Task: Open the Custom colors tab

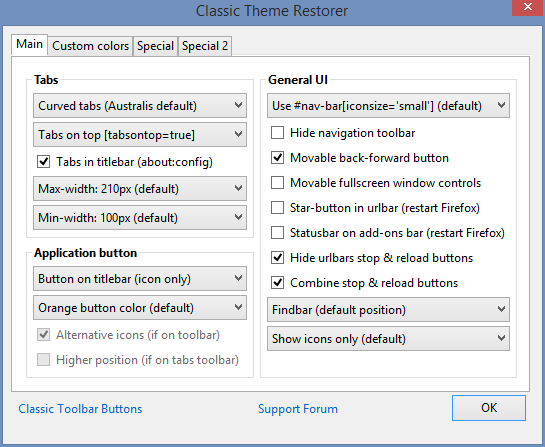Action: click(90, 46)
